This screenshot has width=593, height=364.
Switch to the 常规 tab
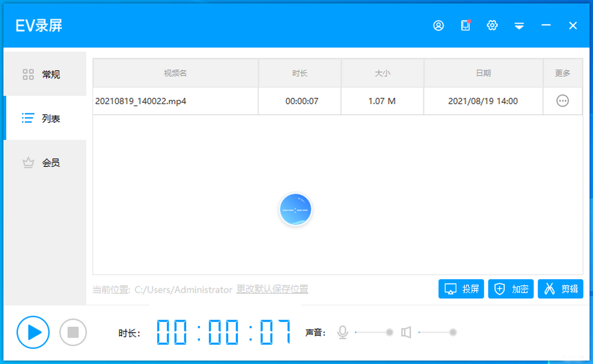[45, 74]
